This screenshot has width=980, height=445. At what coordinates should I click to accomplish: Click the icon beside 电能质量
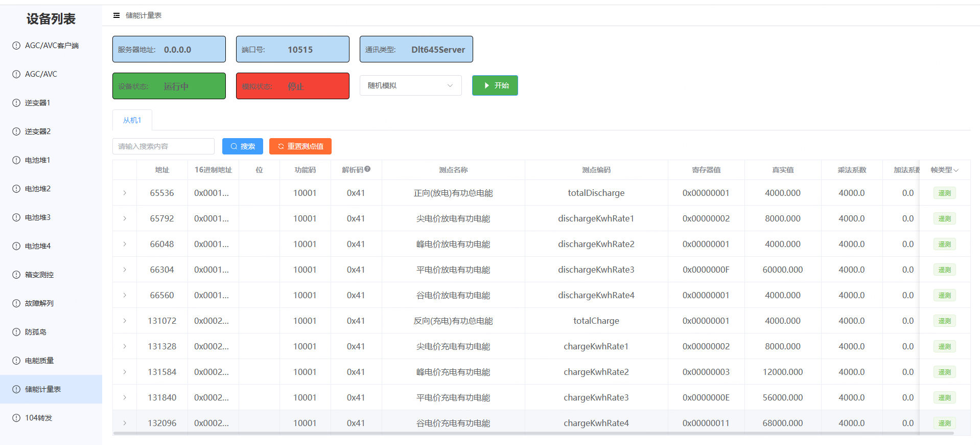tap(16, 361)
